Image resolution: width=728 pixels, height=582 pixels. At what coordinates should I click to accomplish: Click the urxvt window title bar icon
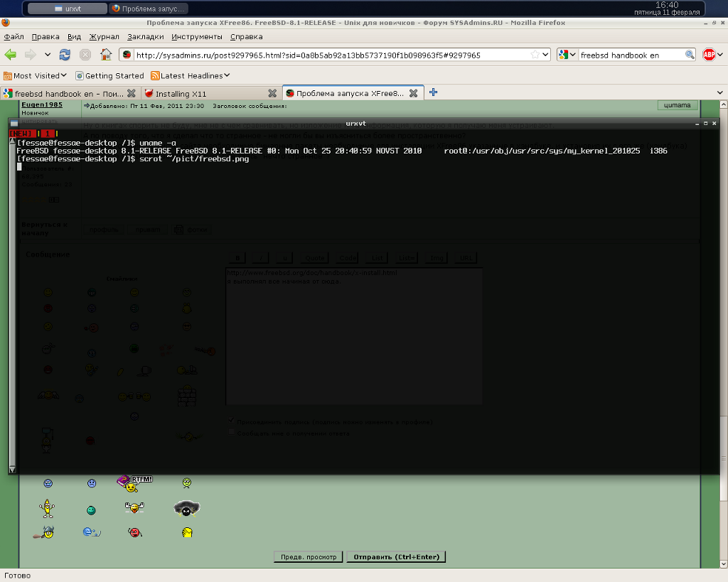[x=14, y=124]
